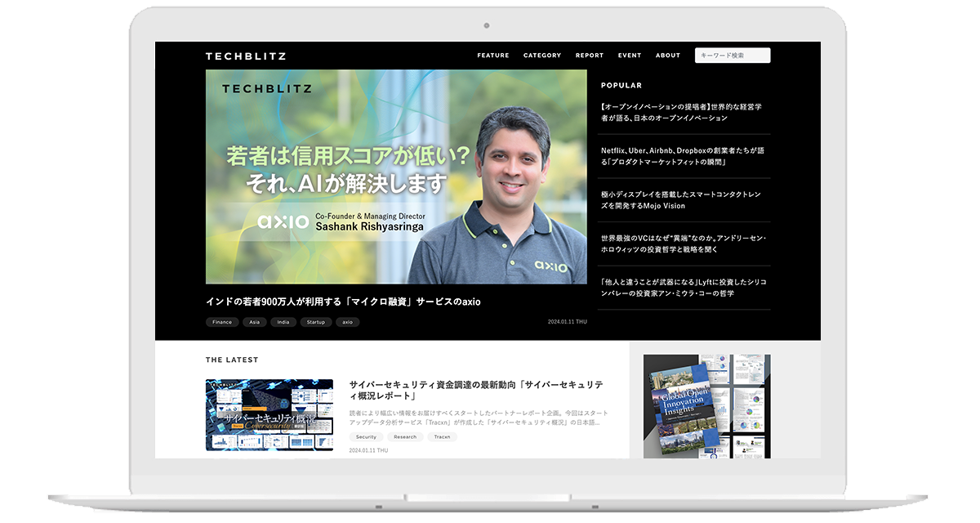Select the Finance tag pill

coord(220,322)
